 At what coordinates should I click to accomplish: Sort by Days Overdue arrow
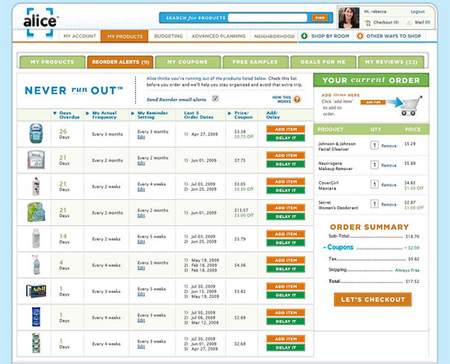(55, 113)
